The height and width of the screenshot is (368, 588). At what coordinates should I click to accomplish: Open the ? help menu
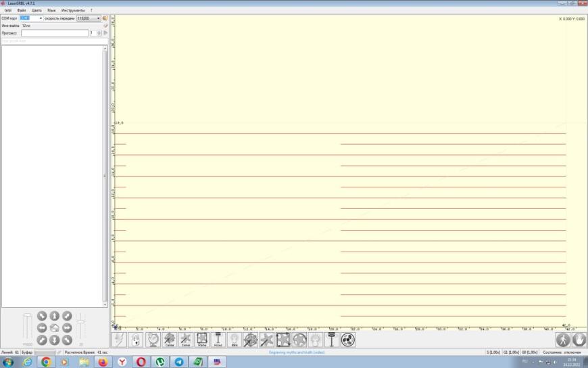tap(91, 10)
